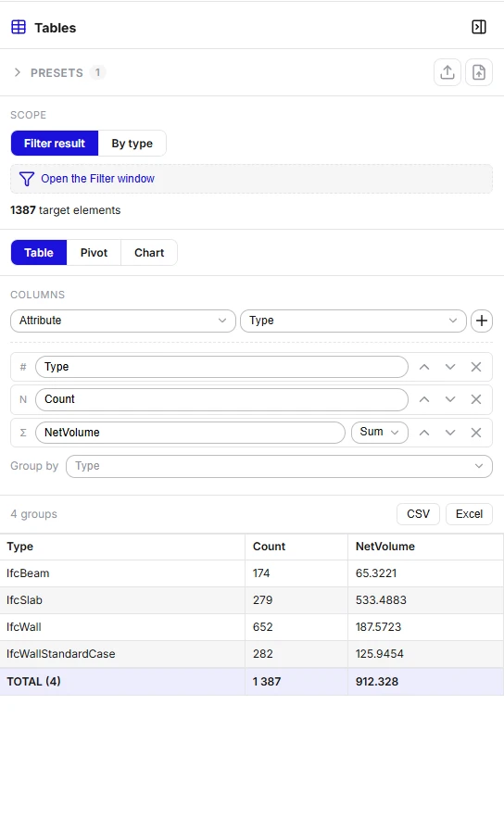Open the Sum aggregation dropdown
Screen dimensions: 504x818
(x=379, y=432)
